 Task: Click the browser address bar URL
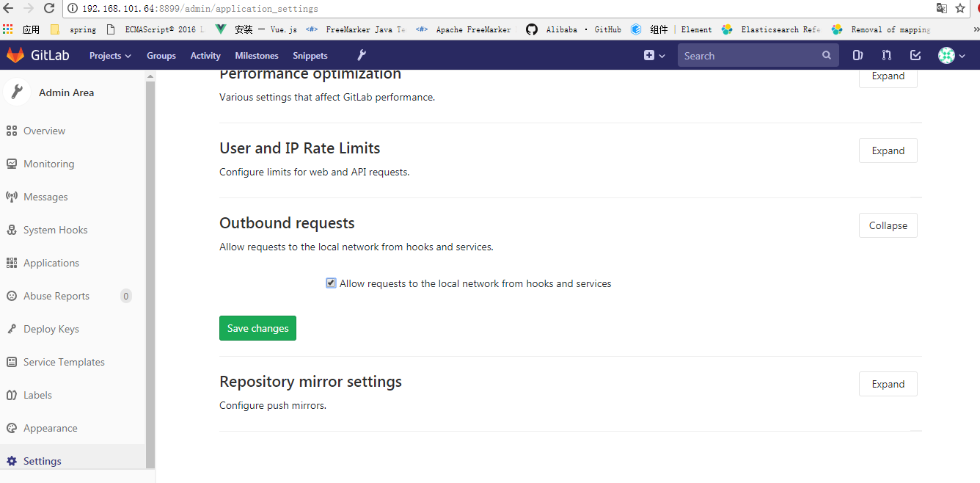(x=200, y=9)
